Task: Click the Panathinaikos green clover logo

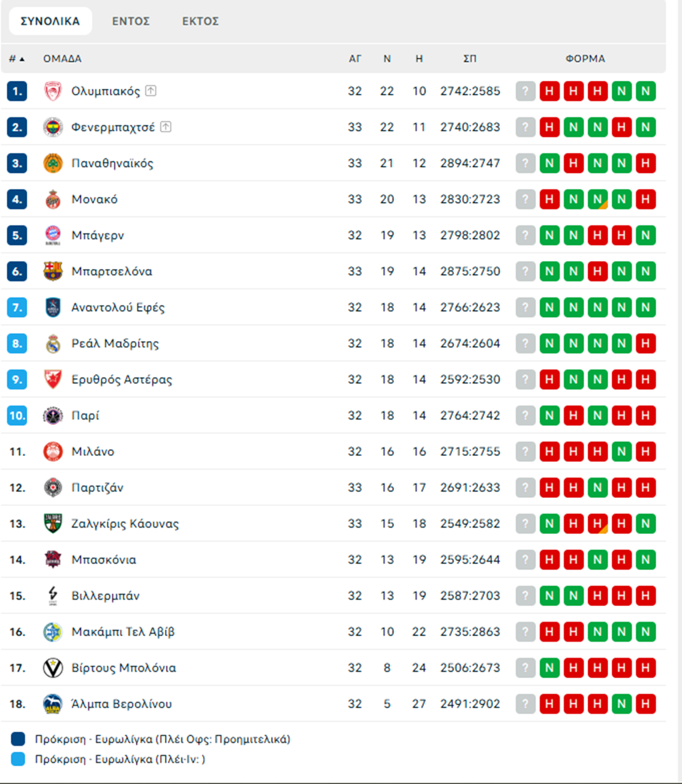Action: [x=53, y=163]
